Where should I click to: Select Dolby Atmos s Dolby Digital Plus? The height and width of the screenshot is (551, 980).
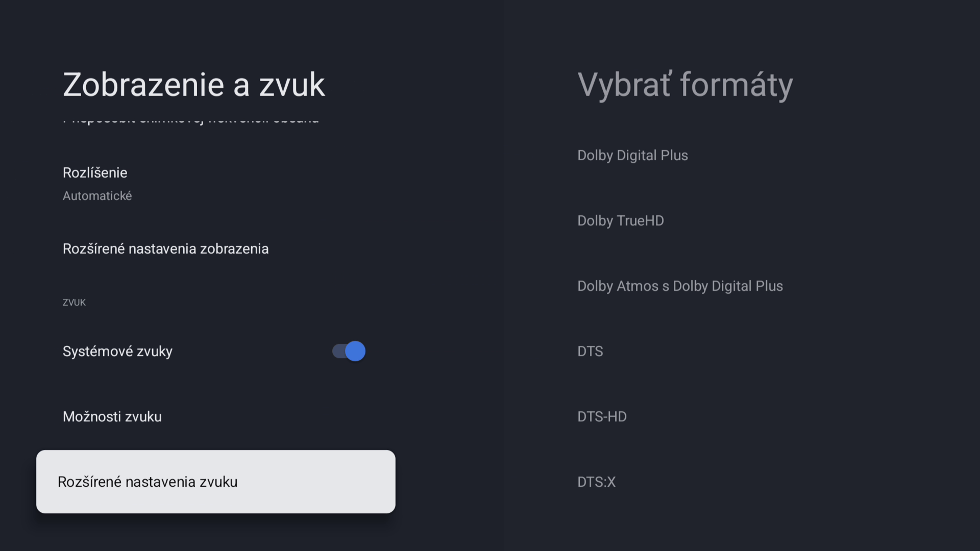tap(680, 286)
